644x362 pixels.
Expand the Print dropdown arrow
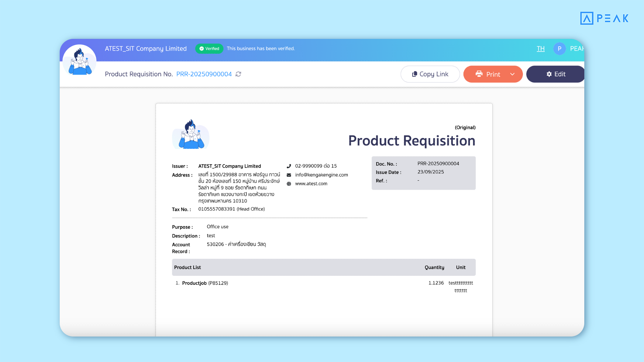click(512, 74)
